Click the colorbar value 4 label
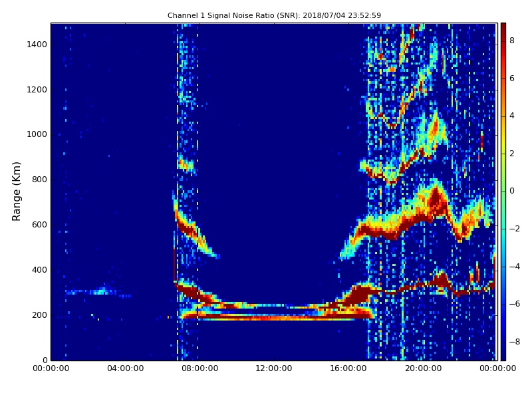 click(x=512, y=116)
